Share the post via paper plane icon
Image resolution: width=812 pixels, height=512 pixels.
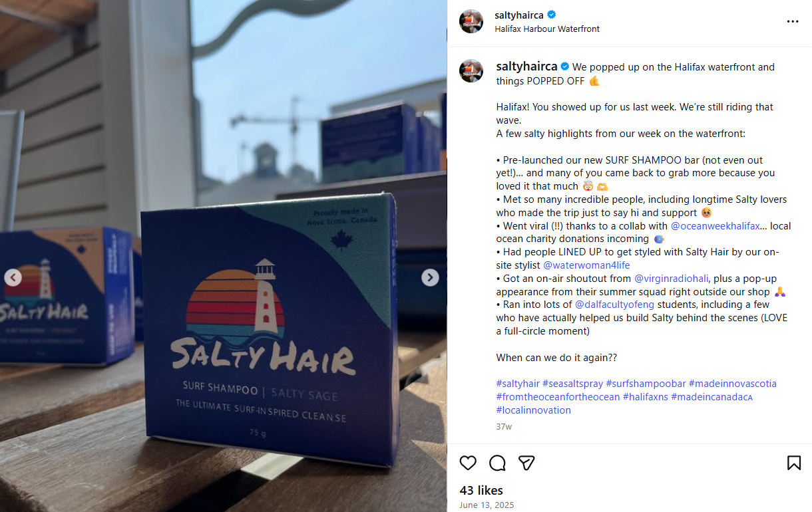(526, 463)
